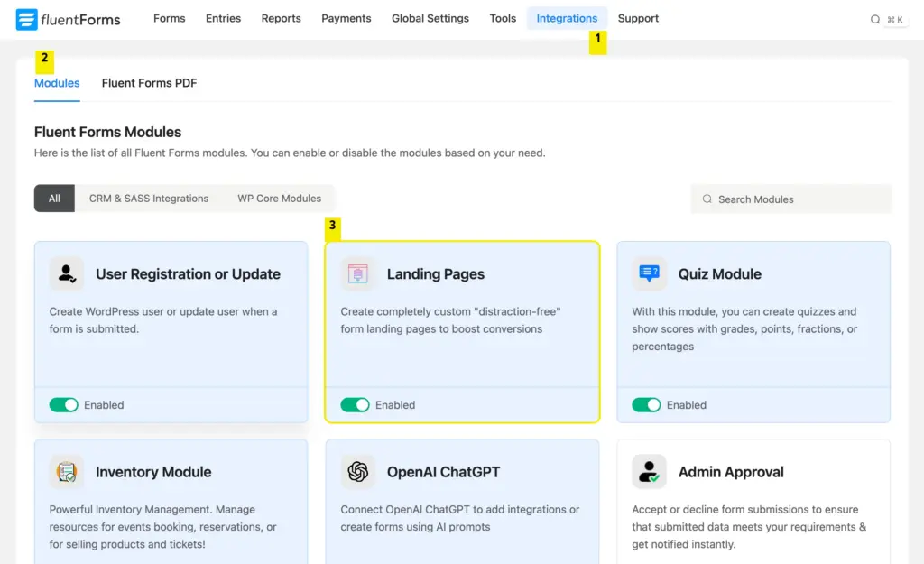Toggle off the Landing Pages module

356,404
